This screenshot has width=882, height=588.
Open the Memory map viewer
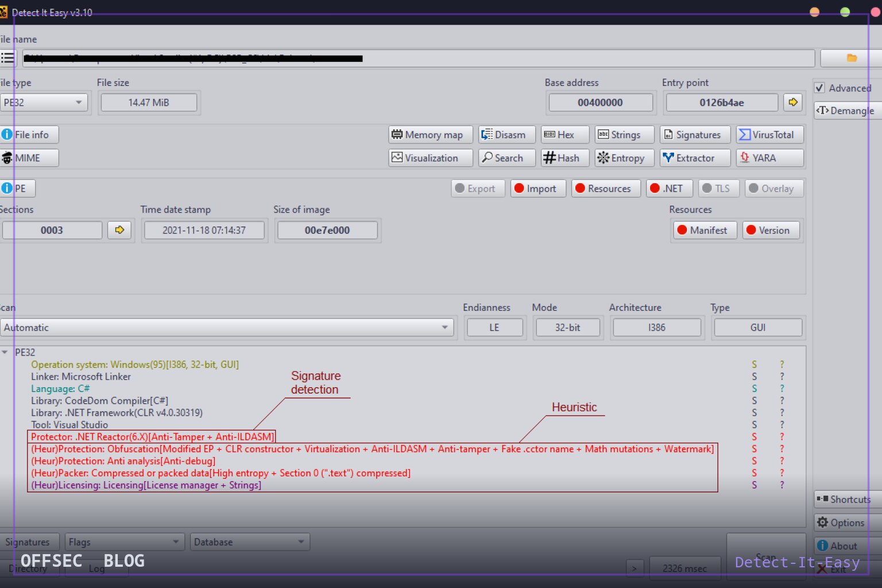coord(431,134)
